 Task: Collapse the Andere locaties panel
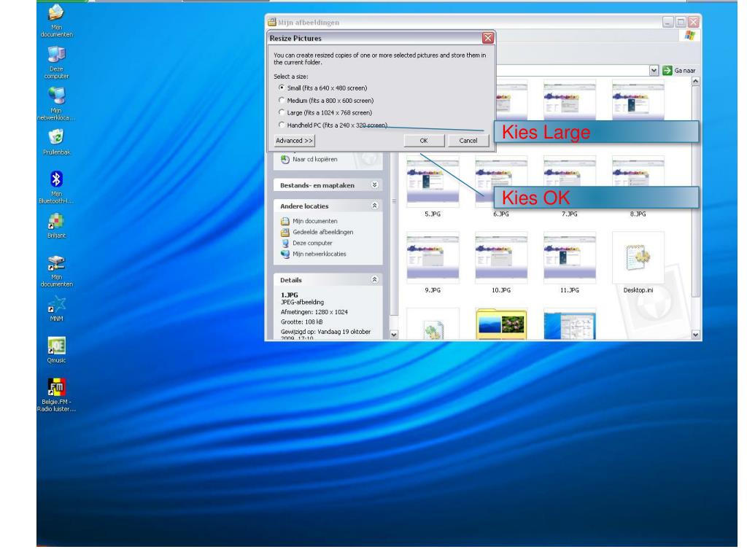[374, 206]
